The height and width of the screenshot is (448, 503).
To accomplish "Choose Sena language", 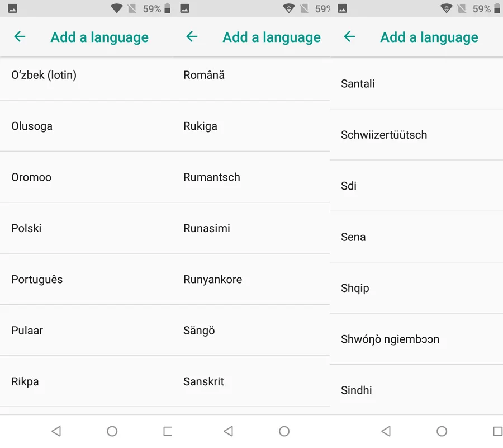I will tap(416, 237).
